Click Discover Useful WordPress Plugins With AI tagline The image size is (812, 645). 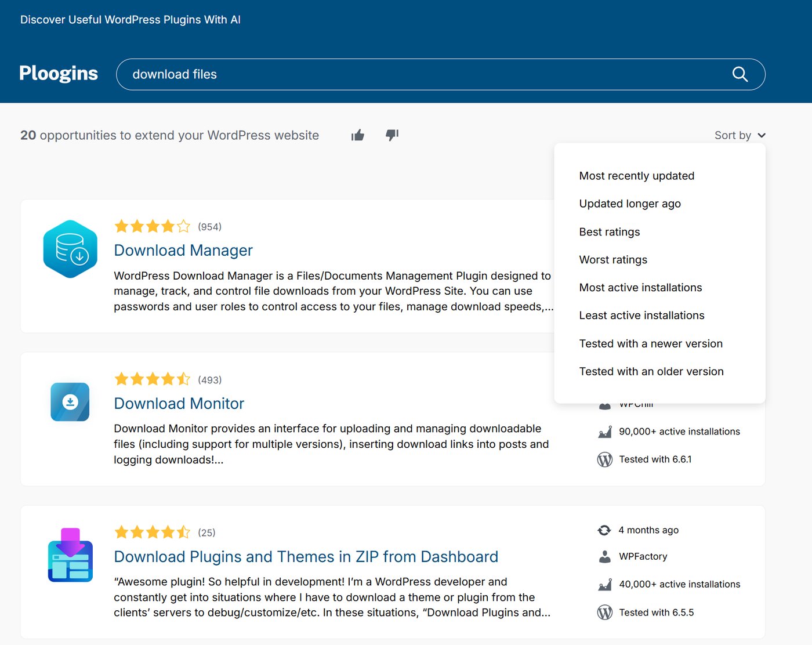point(130,20)
